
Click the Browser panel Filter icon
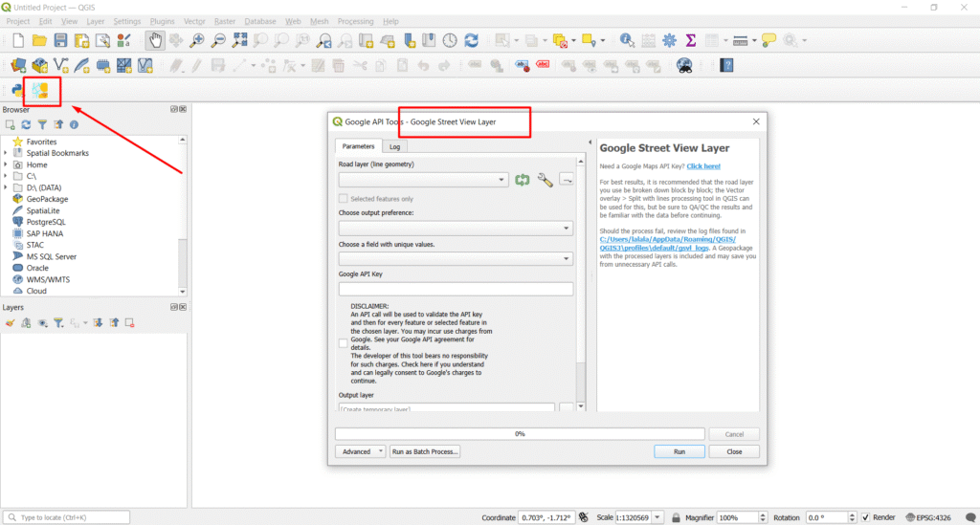pos(42,125)
